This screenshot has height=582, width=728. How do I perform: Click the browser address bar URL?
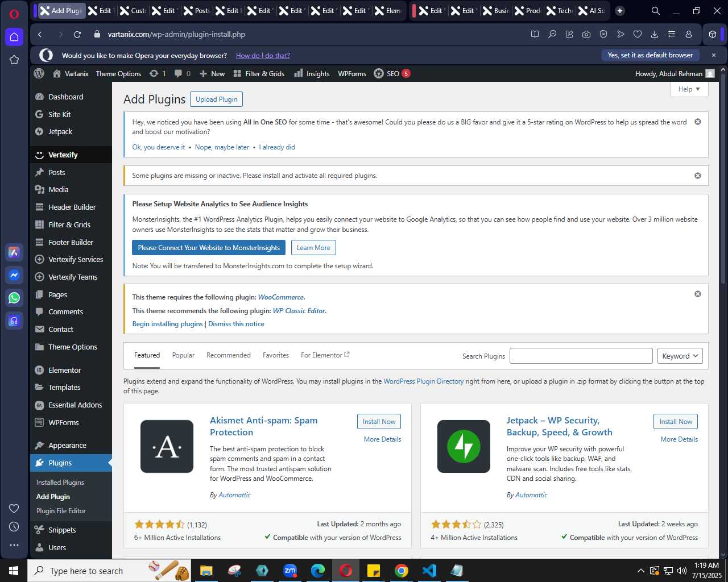(176, 34)
